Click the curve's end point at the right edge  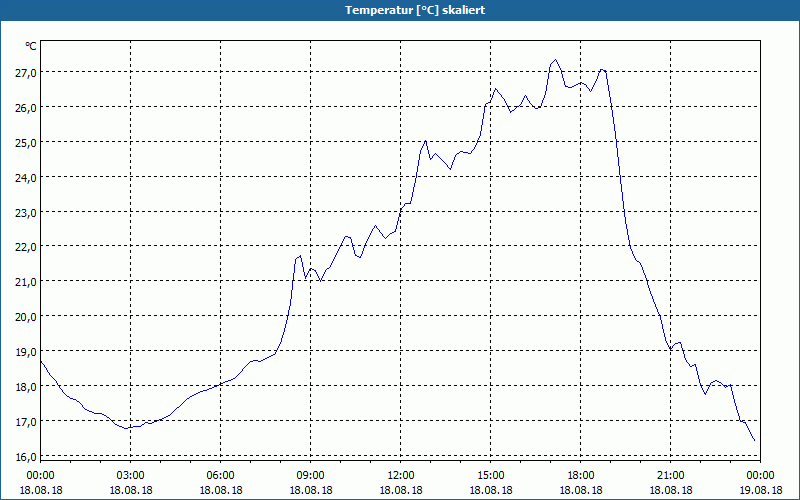click(754, 441)
